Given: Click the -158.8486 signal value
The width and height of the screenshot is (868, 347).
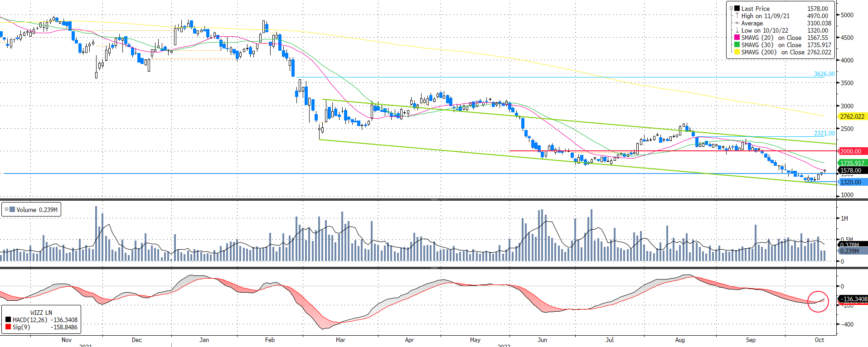Looking at the screenshot, I should click(64, 327).
